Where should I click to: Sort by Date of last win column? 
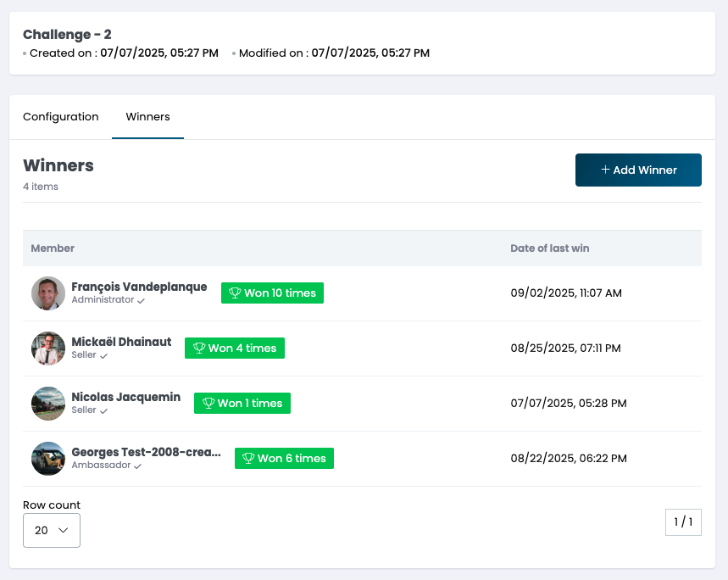pos(549,248)
